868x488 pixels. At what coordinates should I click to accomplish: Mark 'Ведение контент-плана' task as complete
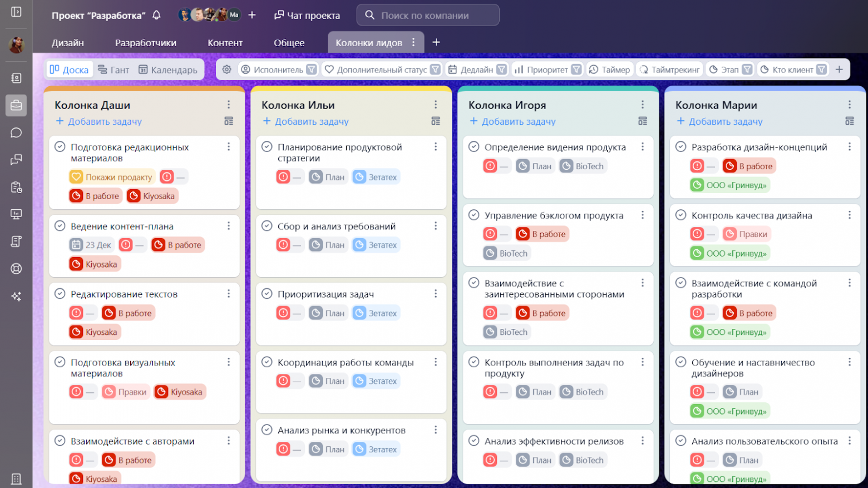pyautogui.click(x=60, y=226)
